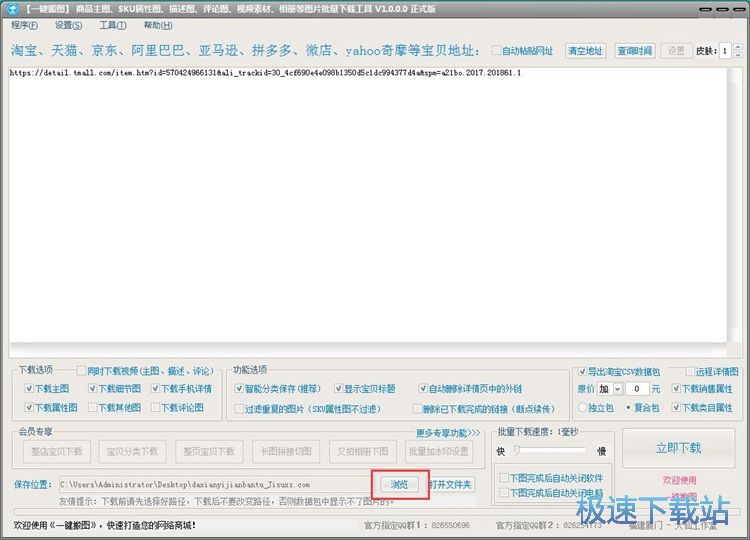Open the 设置(S) menu
750x540 pixels.
[68, 25]
